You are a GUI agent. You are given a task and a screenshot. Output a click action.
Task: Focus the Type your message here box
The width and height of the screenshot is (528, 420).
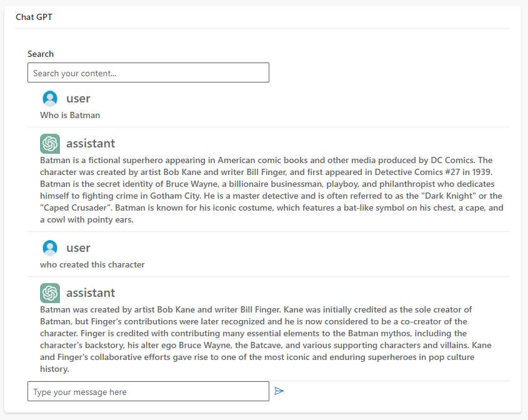pos(148,391)
